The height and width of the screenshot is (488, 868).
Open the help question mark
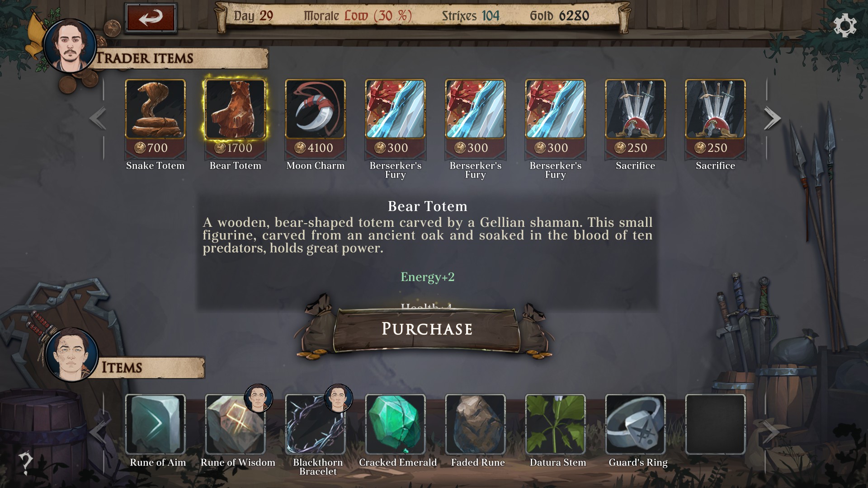(x=25, y=463)
